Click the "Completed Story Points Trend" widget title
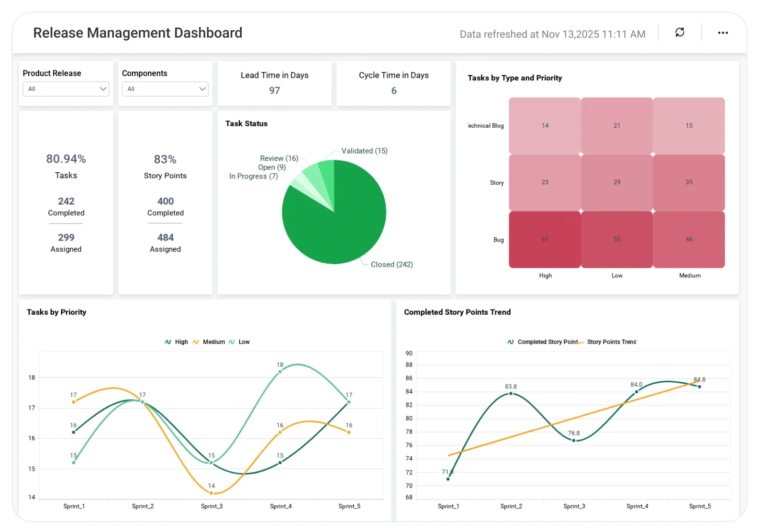The width and height of the screenshot is (759, 532). (457, 312)
